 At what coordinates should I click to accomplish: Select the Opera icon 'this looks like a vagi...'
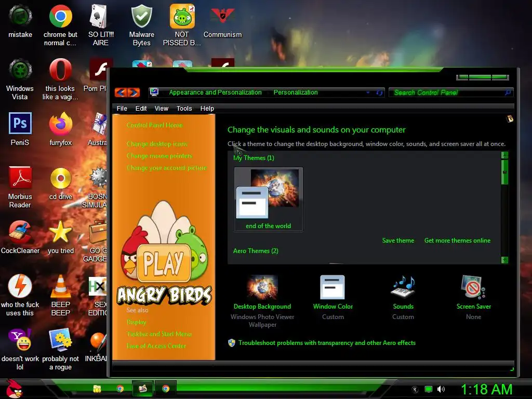[x=60, y=79]
